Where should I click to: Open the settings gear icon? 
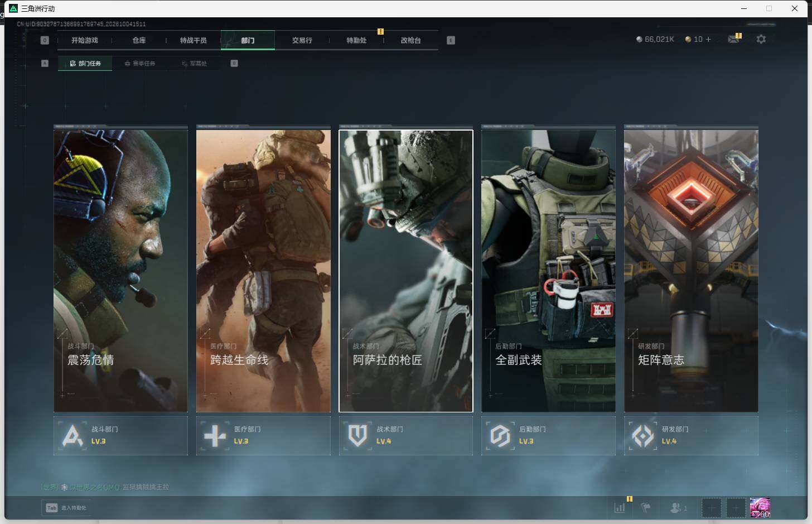point(761,39)
